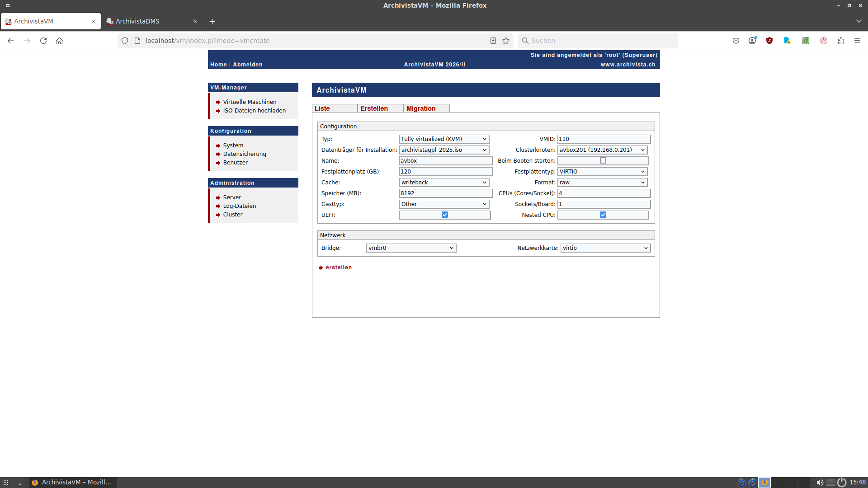This screenshot has width=868, height=488.
Task: Click the Speicher (MB) input field
Action: 445,193
